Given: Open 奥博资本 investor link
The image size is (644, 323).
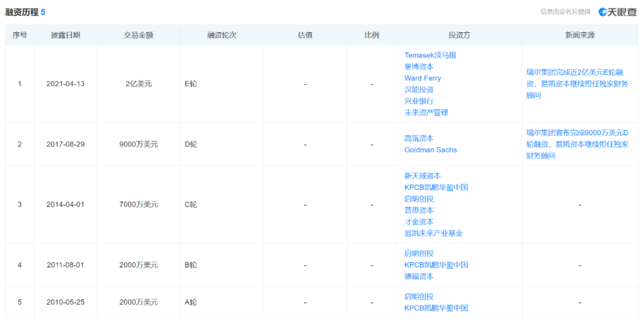Looking at the screenshot, I should pos(419,67).
